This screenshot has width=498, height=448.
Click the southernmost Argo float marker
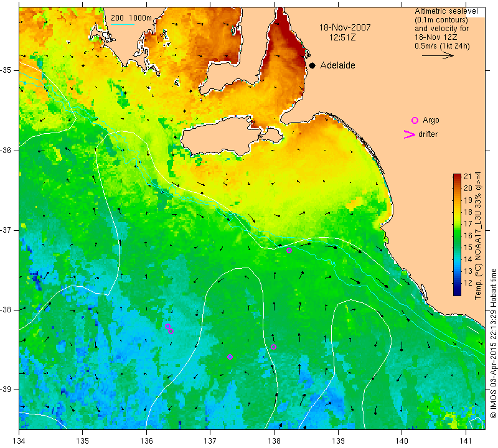[x=230, y=357]
